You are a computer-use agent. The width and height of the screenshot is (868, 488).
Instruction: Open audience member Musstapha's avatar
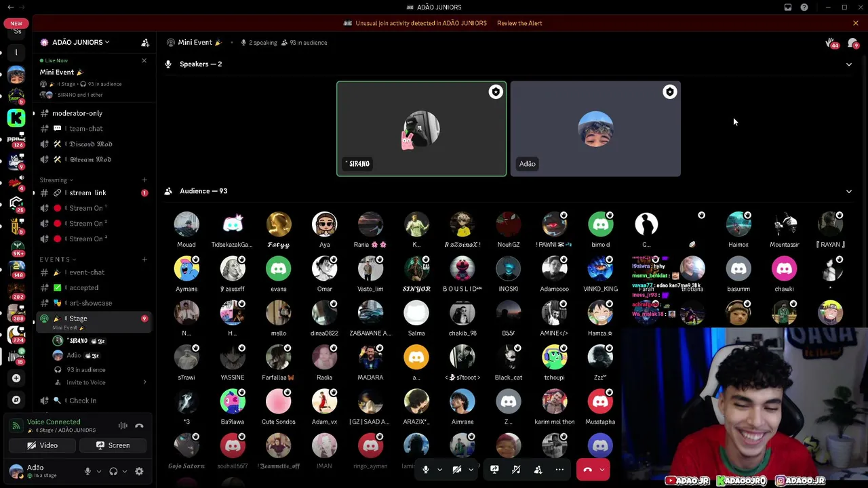coord(600,402)
